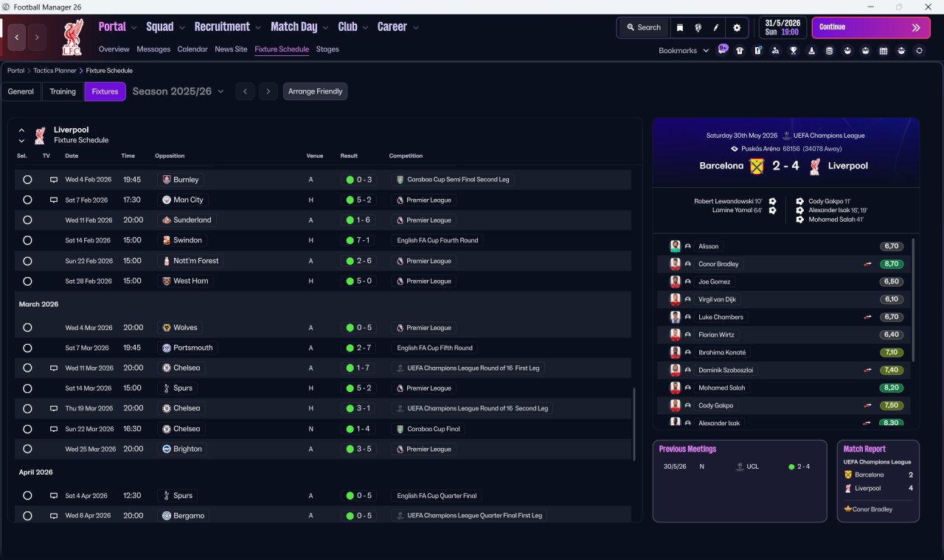Screen dimensions: 944x560
Task: Open the News Site sub-tab
Action: (231, 49)
